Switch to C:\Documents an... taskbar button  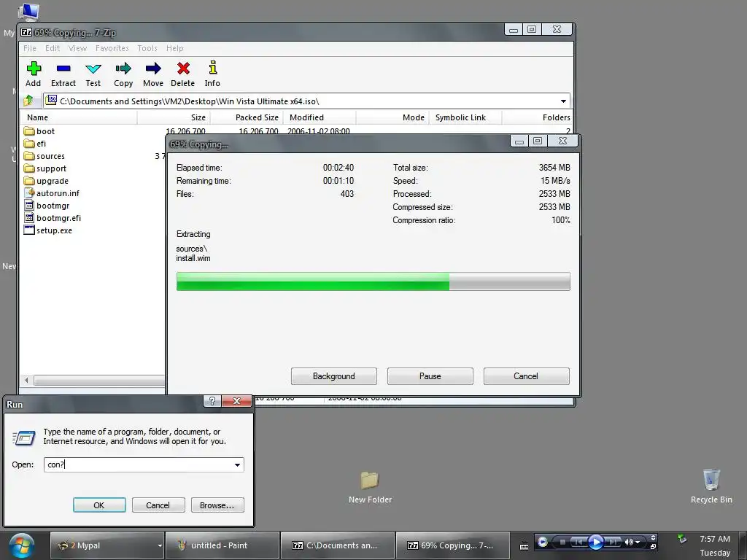pyautogui.click(x=337, y=545)
